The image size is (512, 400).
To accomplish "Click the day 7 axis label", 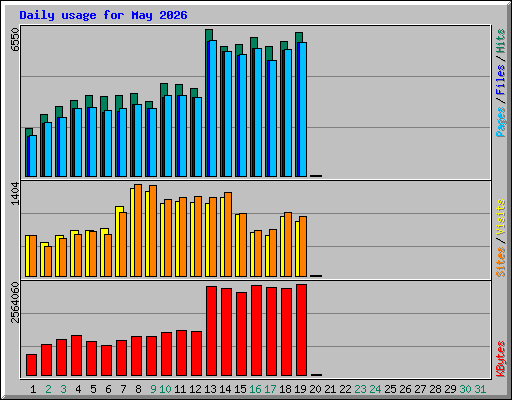I will pos(123,389).
